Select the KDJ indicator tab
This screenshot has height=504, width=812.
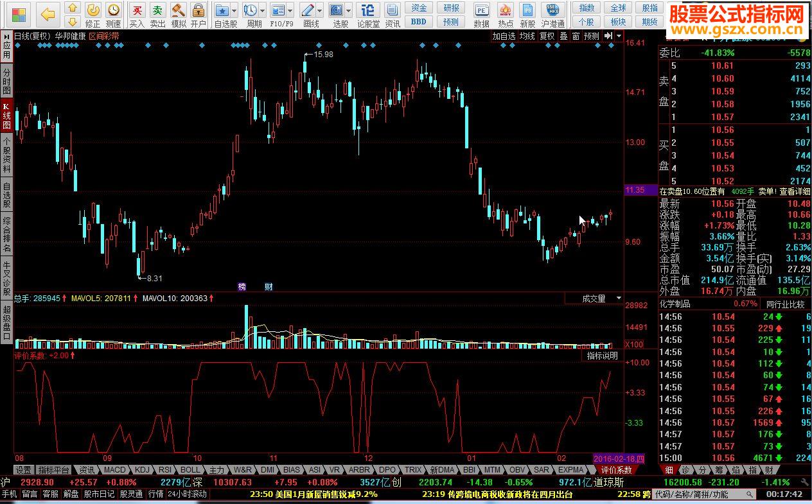tap(142, 470)
